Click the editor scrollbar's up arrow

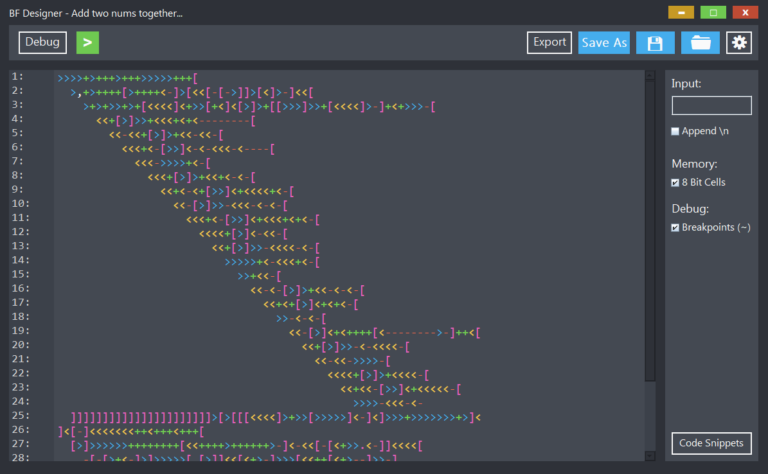(650, 75)
